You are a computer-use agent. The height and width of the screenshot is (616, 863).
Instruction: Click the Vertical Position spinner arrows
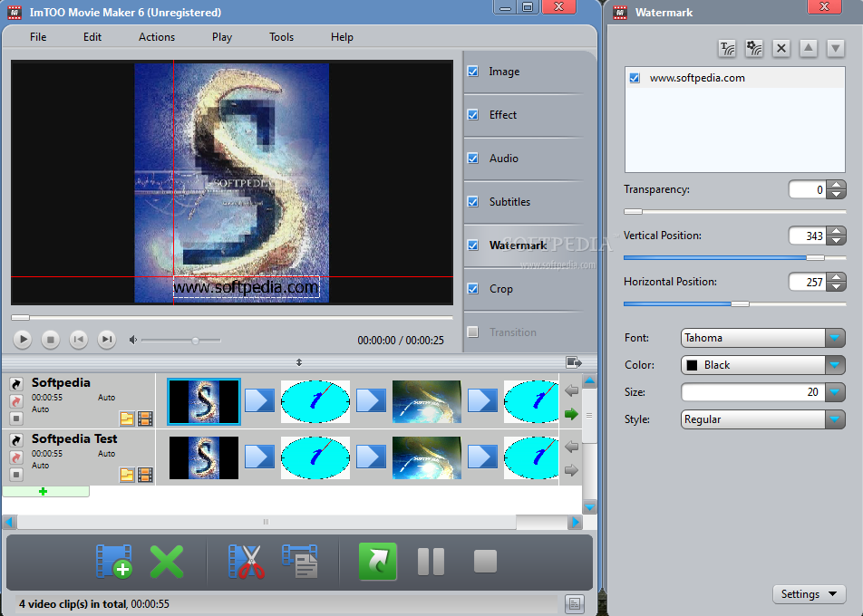[x=837, y=236]
